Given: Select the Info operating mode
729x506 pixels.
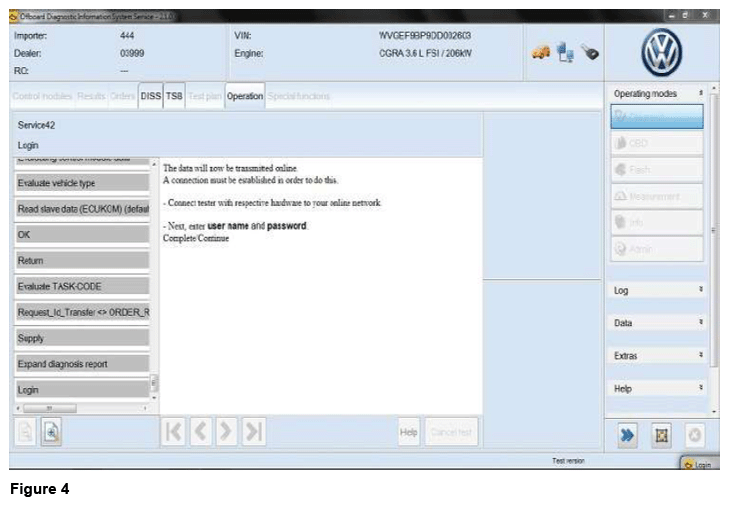Looking at the screenshot, I should coord(656,222).
